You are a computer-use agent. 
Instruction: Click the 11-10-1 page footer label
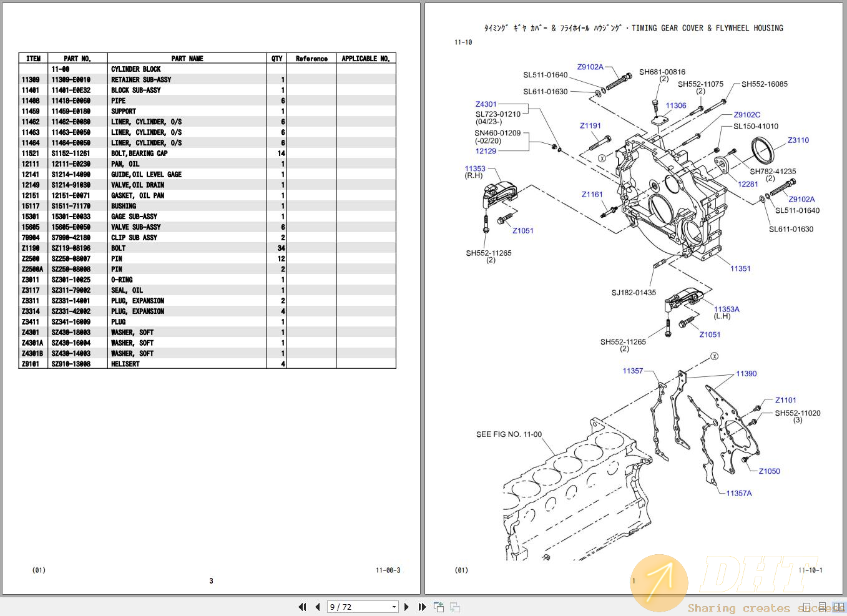pyautogui.click(x=810, y=570)
